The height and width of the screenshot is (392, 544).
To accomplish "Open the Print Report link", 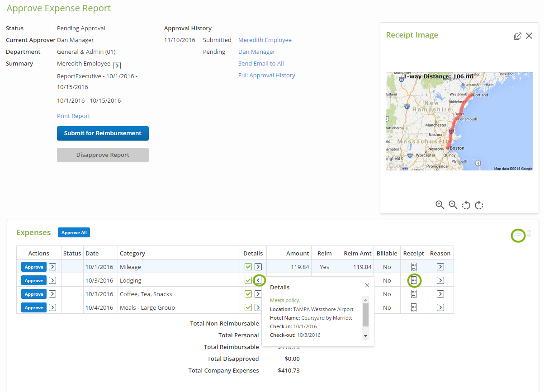I will coord(73,116).
